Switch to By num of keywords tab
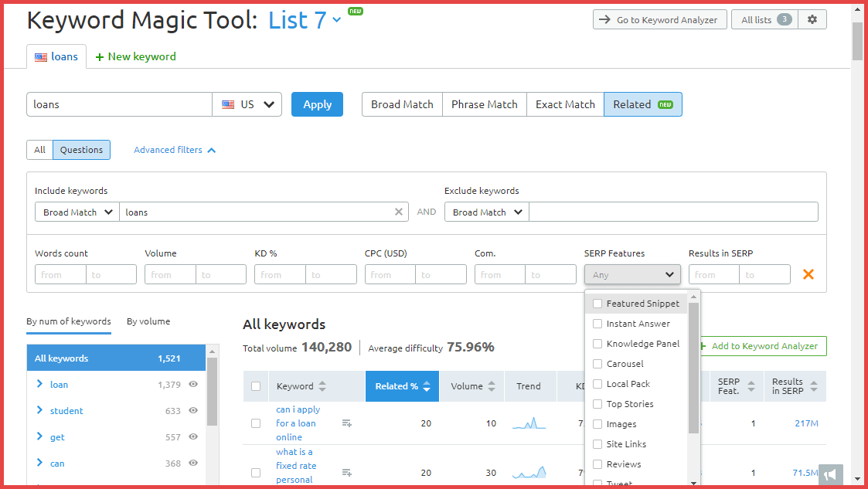Image resolution: width=868 pixels, height=489 pixels. [x=69, y=321]
